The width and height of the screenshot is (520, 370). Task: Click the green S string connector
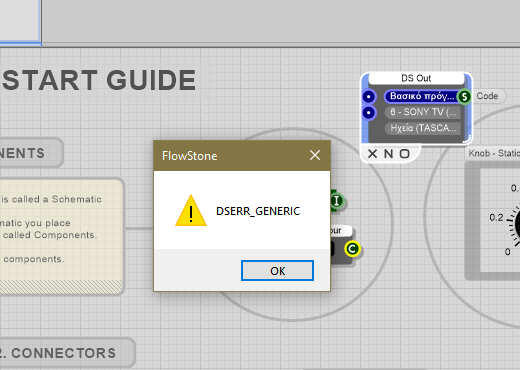pyautogui.click(x=464, y=97)
